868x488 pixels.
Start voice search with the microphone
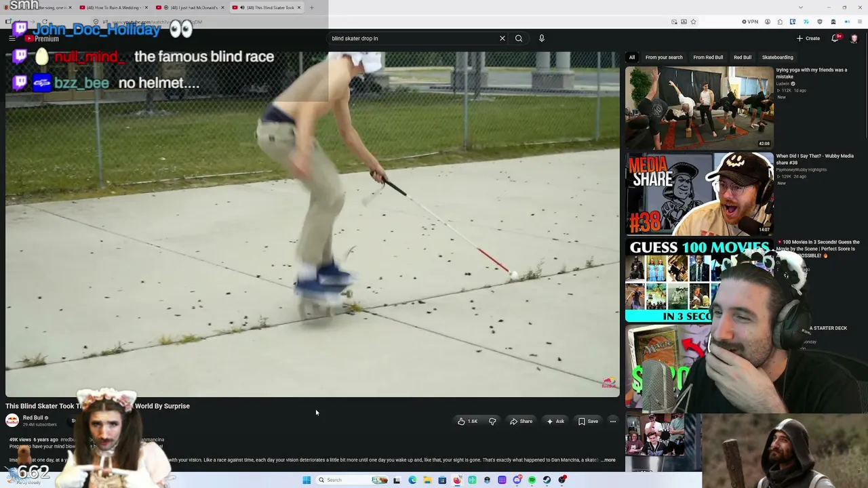[x=542, y=39]
